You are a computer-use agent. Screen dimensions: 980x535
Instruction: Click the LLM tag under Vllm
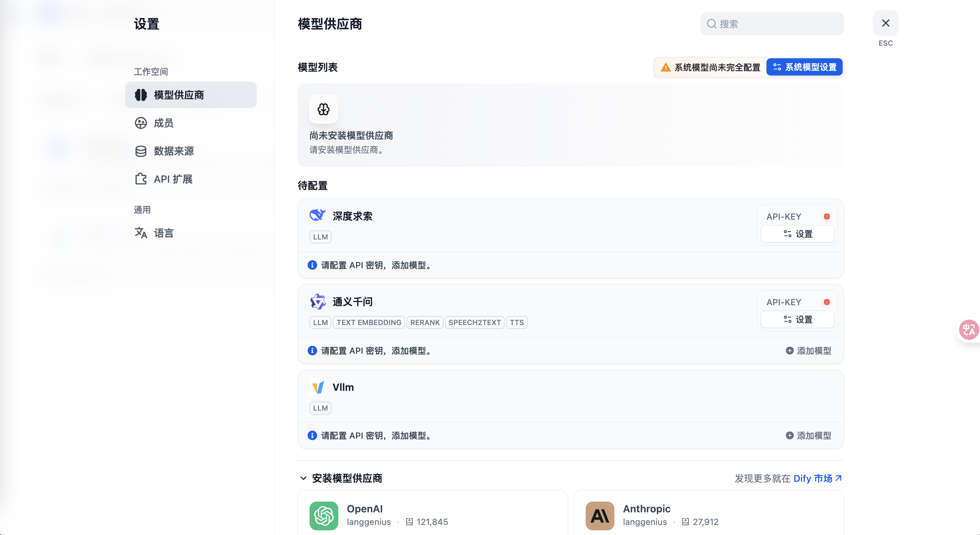pyautogui.click(x=320, y=408)
